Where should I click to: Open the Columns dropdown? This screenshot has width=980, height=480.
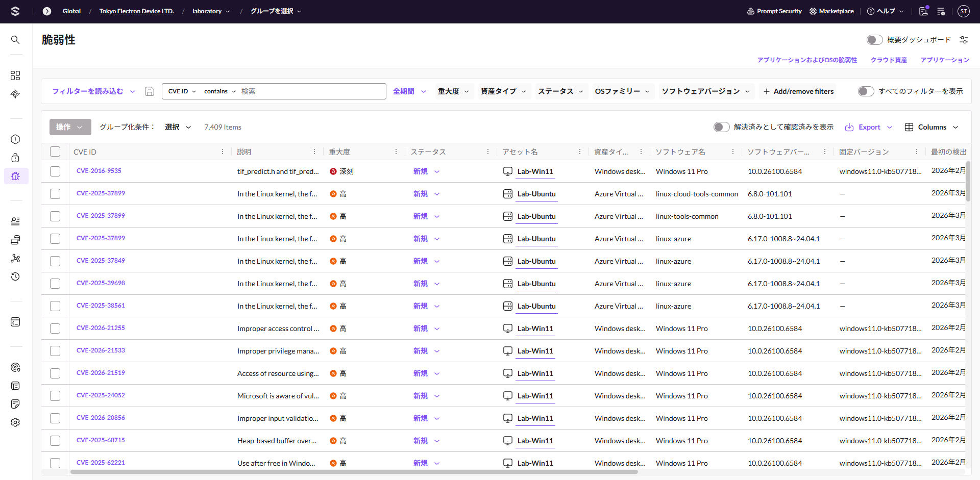[x=932, y=127]
